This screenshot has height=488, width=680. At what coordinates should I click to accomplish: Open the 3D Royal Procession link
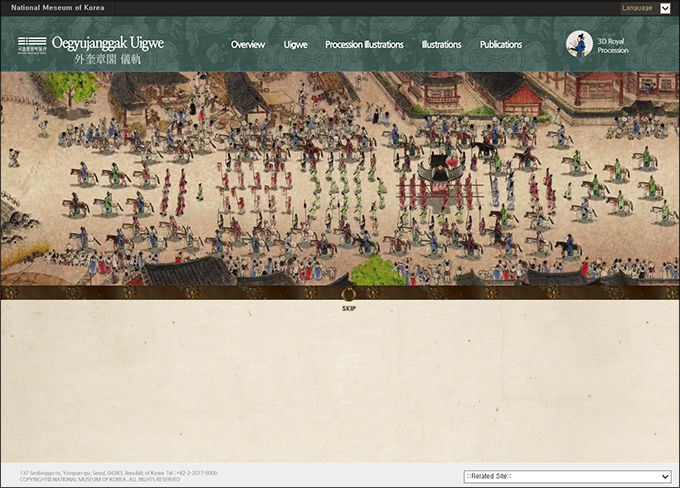[x=613, y=46]
